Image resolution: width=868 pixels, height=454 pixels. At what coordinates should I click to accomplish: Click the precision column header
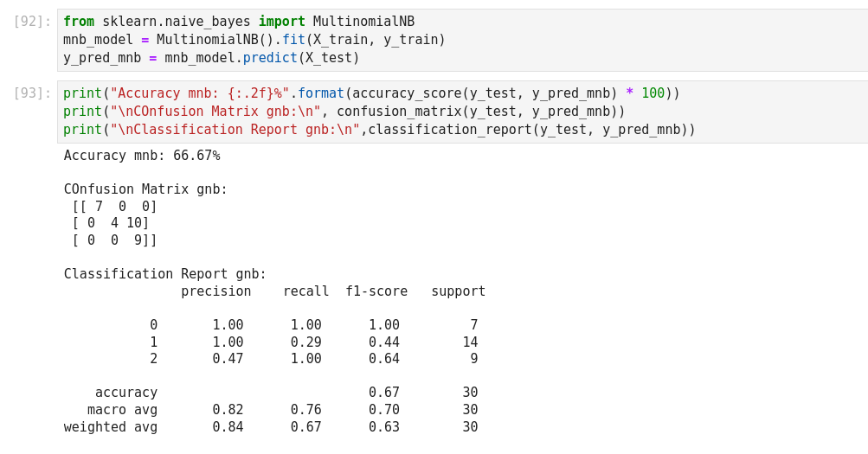pos(215,291)
